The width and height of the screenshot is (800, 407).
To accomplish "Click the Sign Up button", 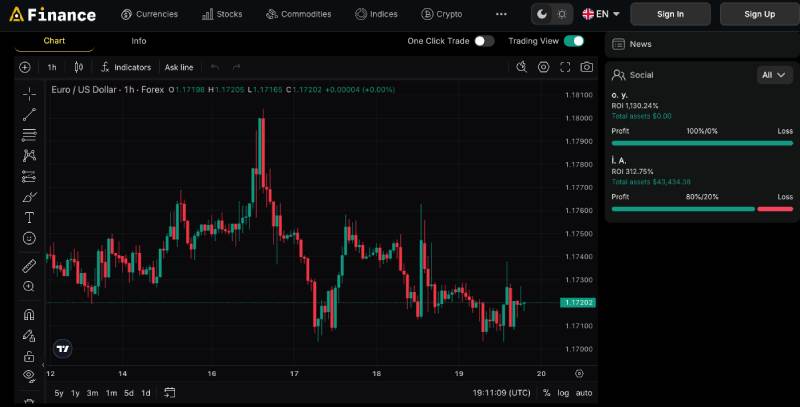I will 761,14.
